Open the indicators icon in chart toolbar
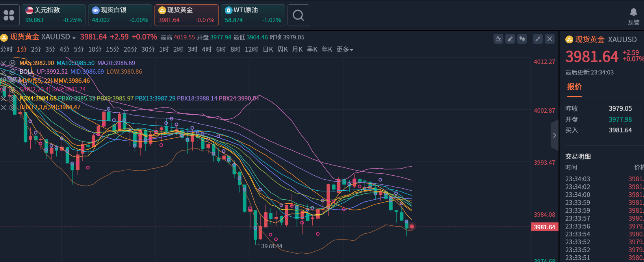 pyautogui.click(x=499, y=39)
